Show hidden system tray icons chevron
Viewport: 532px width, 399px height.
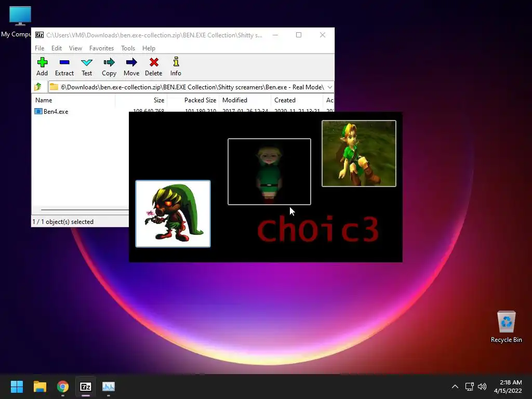point(455,387)
